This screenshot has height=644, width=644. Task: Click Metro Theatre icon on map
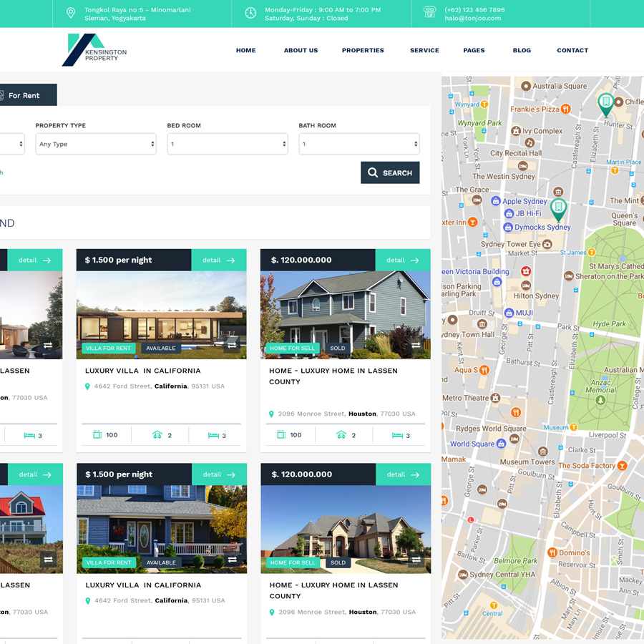pos(496,398)
